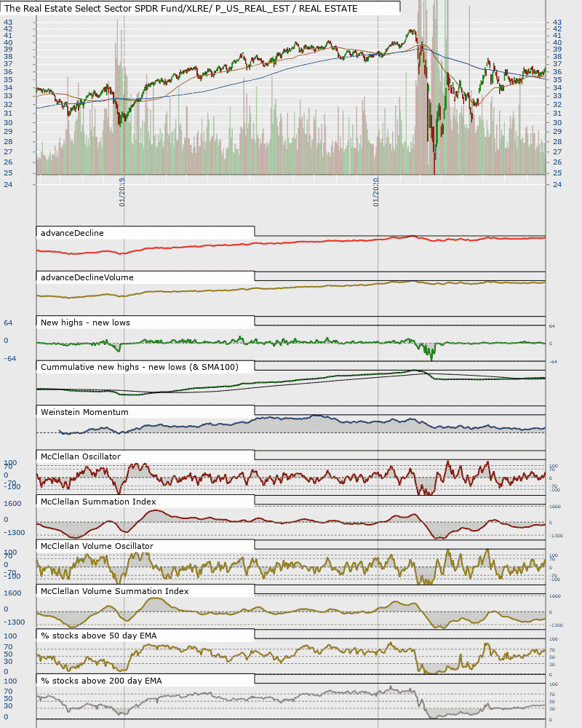Screen dimensions: 582x728
Task: Click the 64 value on New highs left axis
Action: click(8, 323)
